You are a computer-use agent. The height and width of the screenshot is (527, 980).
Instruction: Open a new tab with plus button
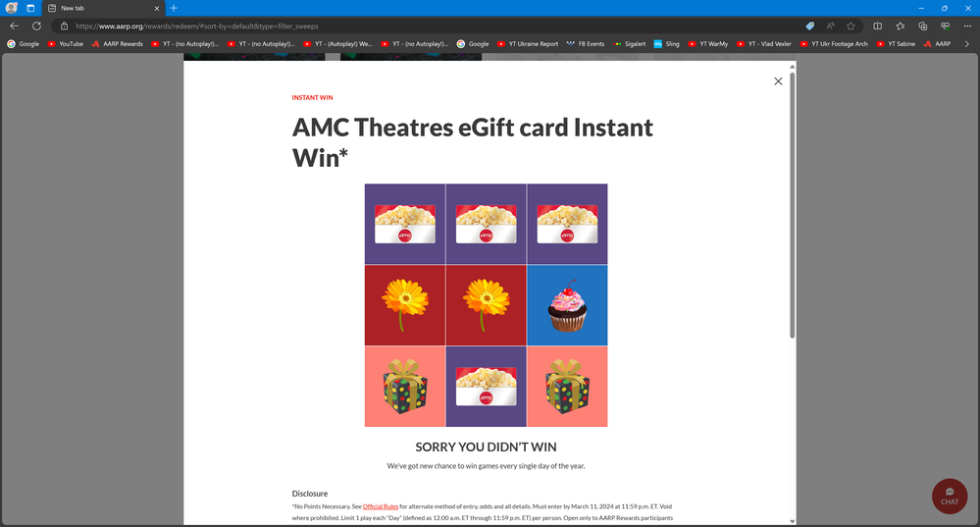[174, 8]
